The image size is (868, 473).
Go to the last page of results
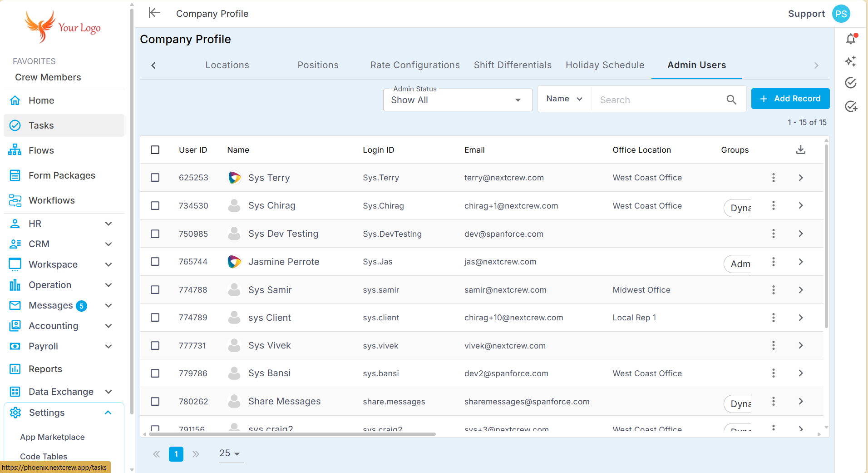click(x=196, y=454)
